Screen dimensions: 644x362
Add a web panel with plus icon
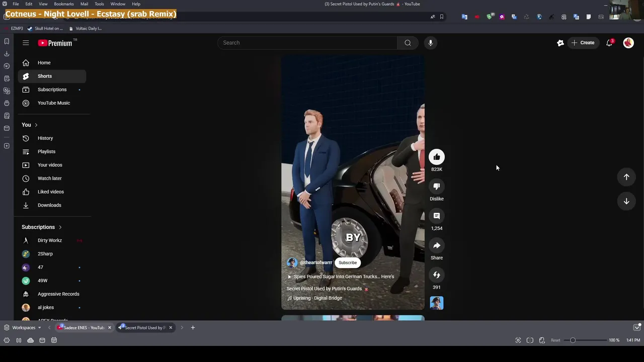coord(7,146)
